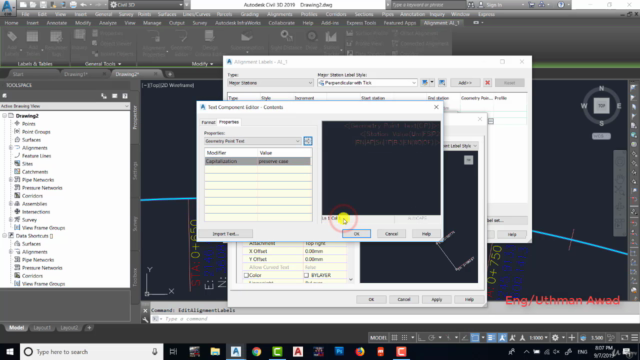
Task: Open the Analyze ribbon tab
Action: pyautogui.click(x=108, y=23)
